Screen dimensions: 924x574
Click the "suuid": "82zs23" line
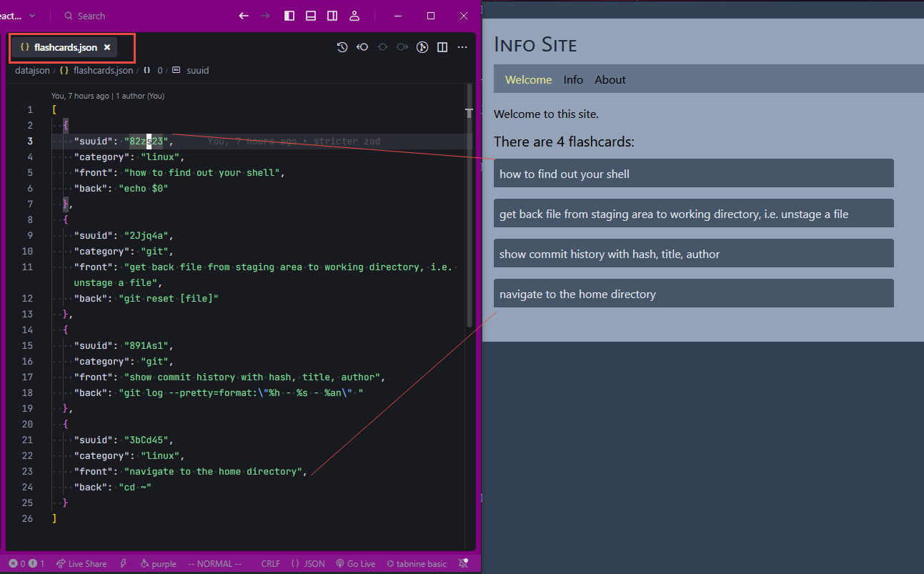tap(124, 142)
